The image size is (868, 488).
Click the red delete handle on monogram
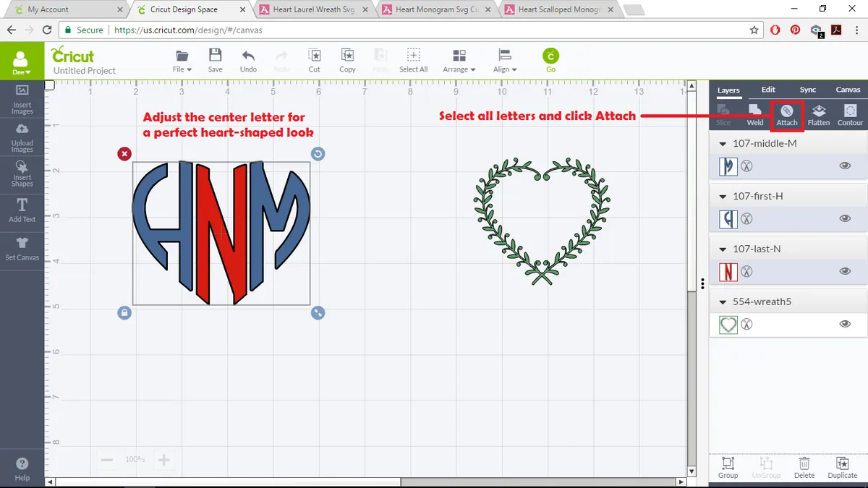tap(124, 153)
